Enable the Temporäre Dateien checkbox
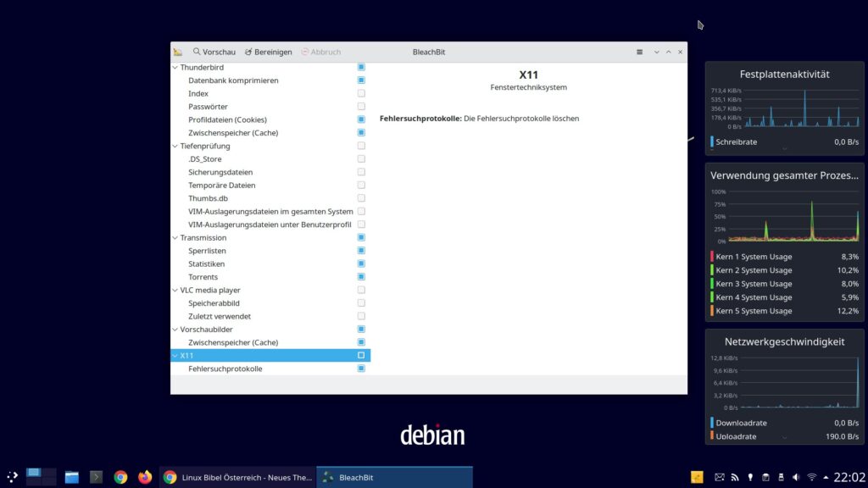868x488 pixels. pyautogui.click(x=361, y=185)
